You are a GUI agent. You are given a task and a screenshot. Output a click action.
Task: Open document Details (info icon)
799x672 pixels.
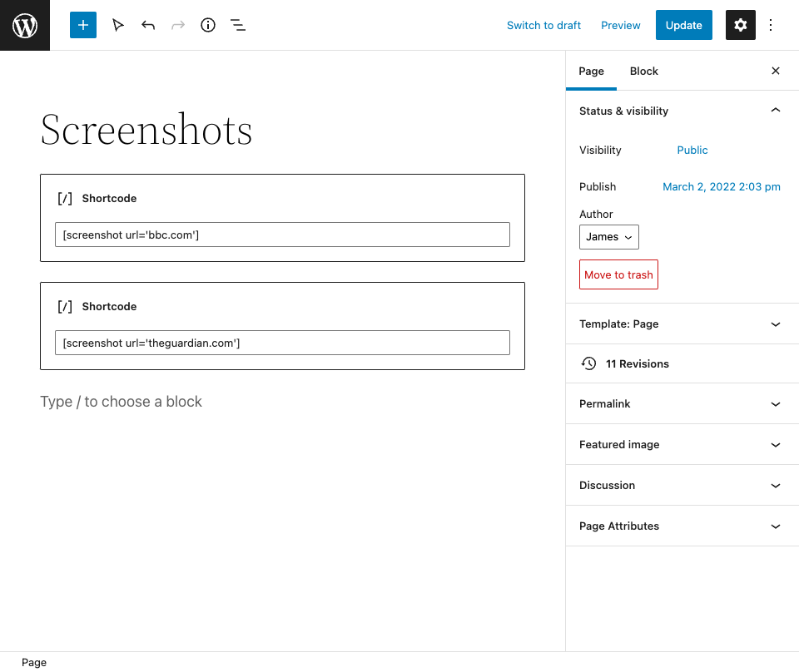207,25
